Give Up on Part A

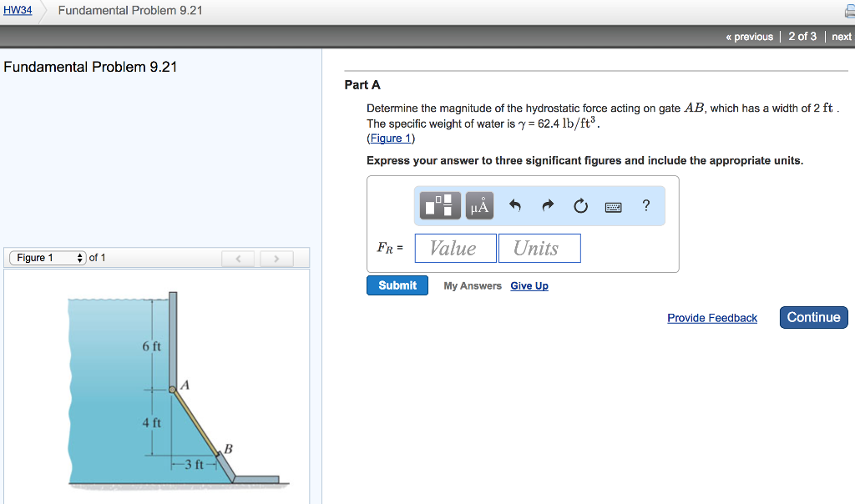[x=529, y=285]
